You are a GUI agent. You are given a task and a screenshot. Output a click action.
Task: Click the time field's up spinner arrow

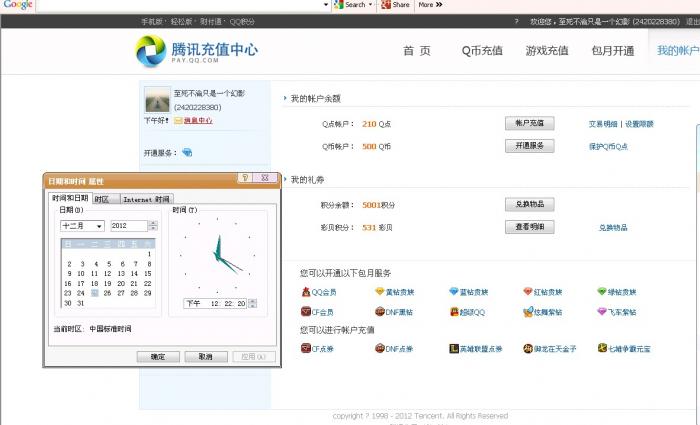252,301
